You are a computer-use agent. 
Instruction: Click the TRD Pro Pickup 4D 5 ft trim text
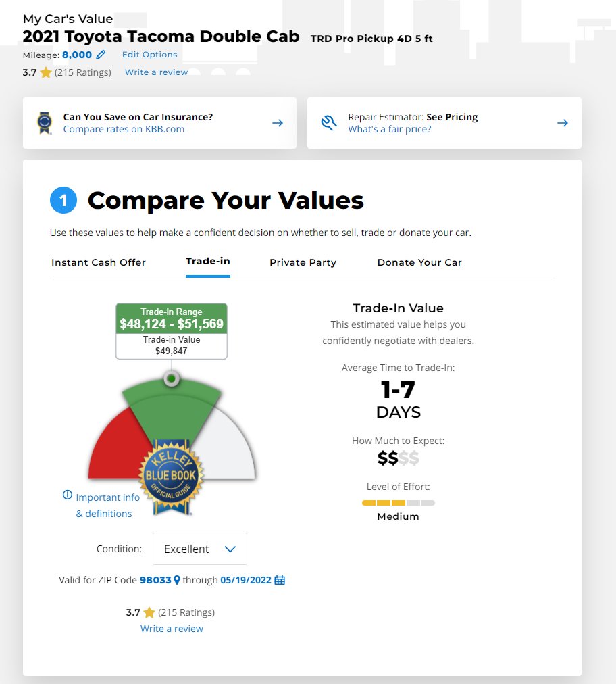pos(371,39)
